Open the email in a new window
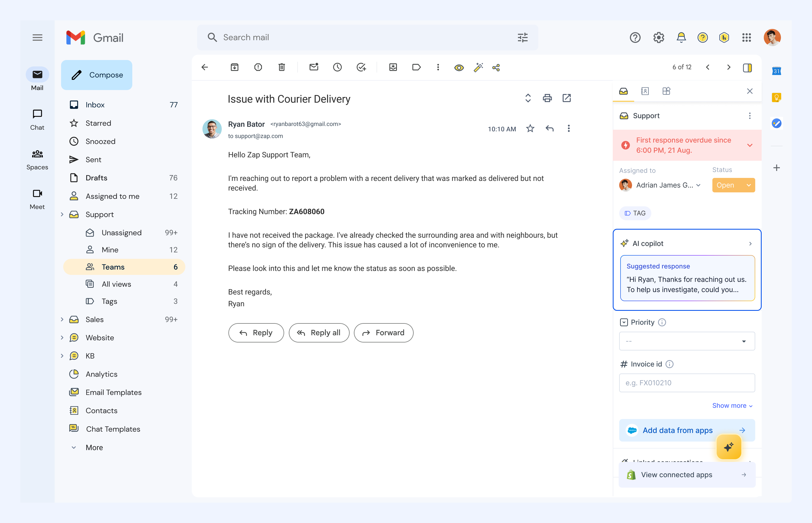Viewport: 812px width, 523px height. pos(567,98)
